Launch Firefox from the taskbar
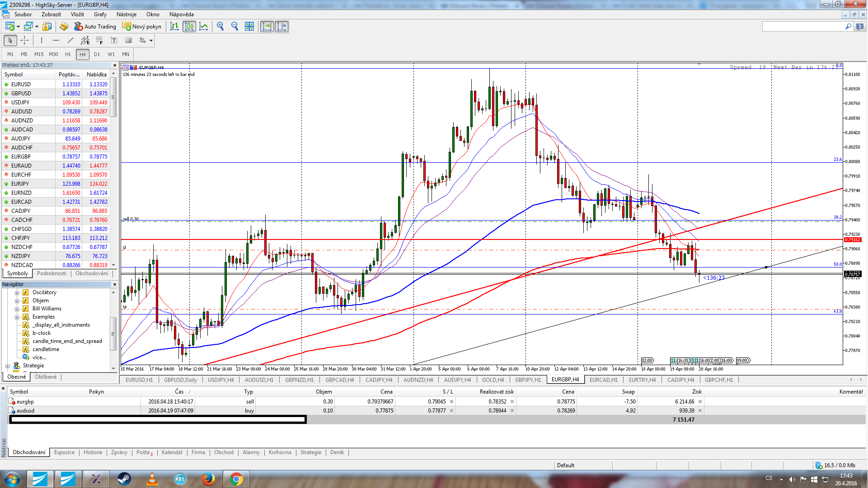Viewport: 868px width, 488px height. pyautogui.click(x=208, y=479)
